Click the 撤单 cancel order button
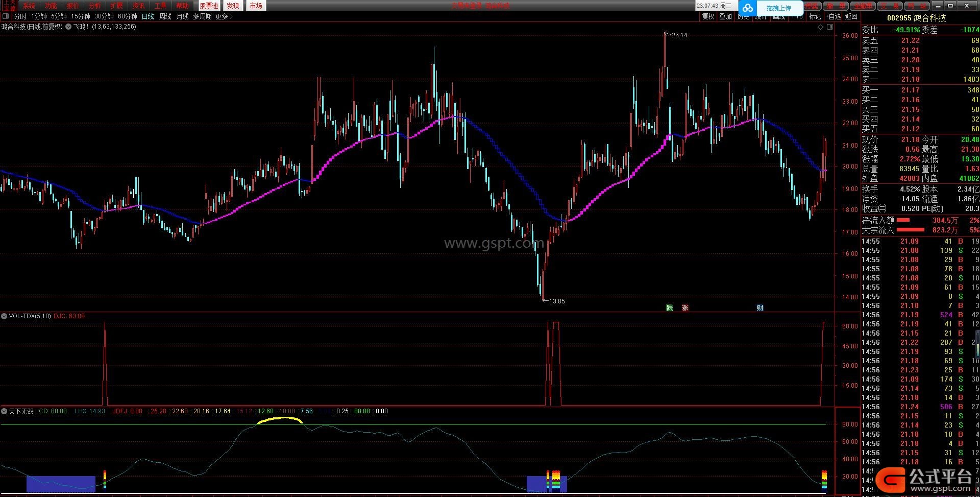 tap(836, 6)
